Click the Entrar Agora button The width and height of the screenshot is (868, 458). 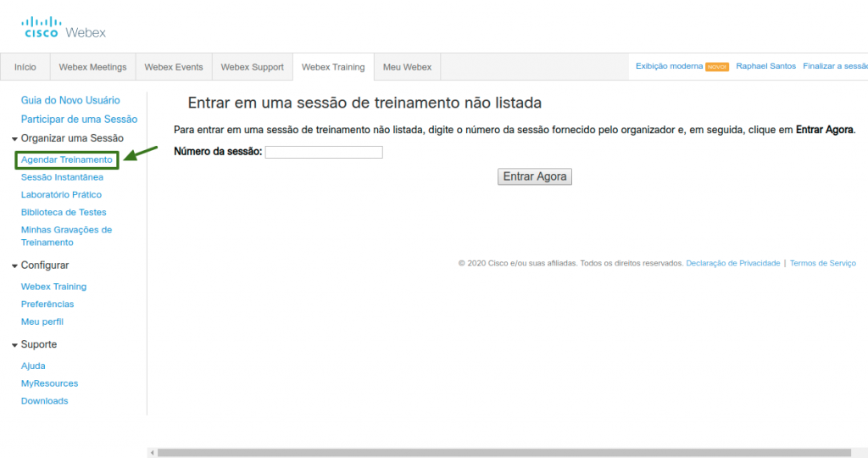tap(535, 176)
